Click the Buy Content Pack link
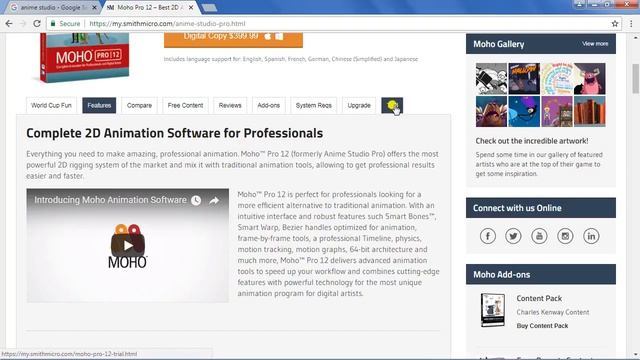Viewport: 640px width, 360px height. 542,326
